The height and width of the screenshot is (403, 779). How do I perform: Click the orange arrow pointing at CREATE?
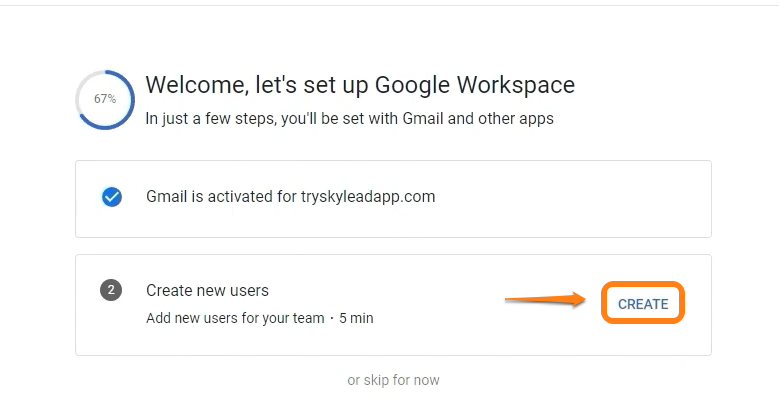tap(545, 298)
